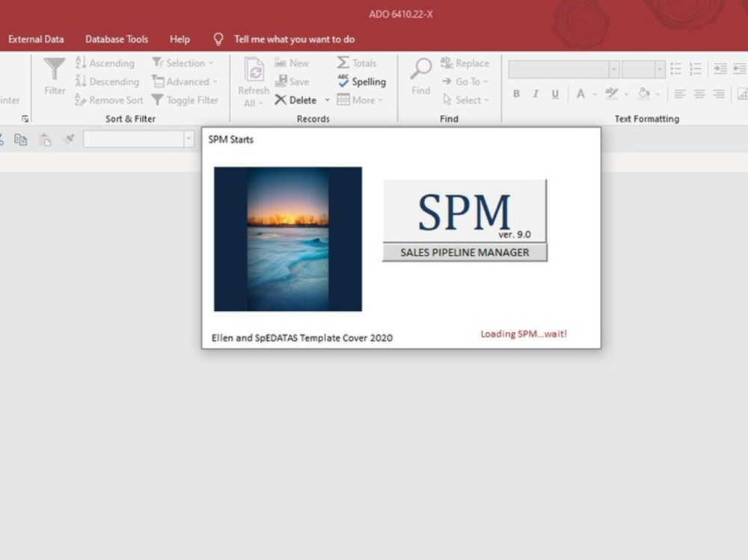
Task: Switch to the Help tab
Action: coord(180,39)
